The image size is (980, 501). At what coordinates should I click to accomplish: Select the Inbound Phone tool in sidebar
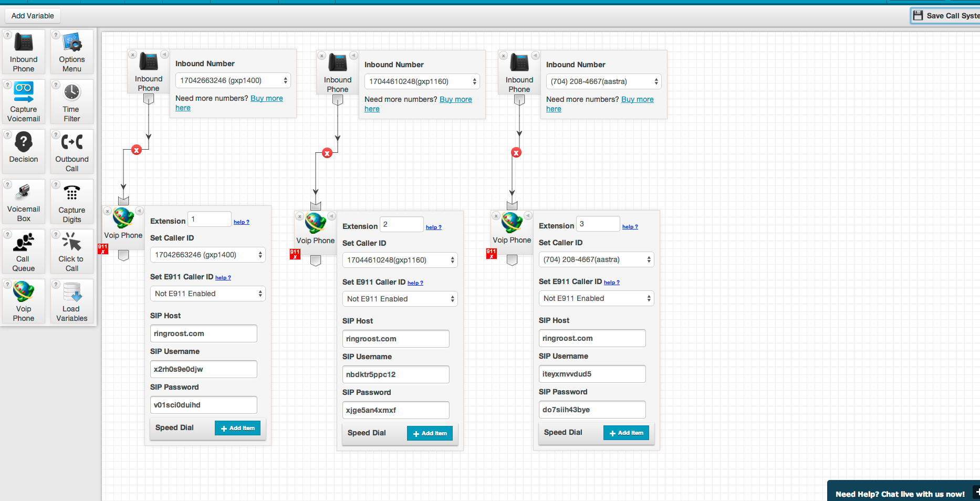click(x=24, y=51)
